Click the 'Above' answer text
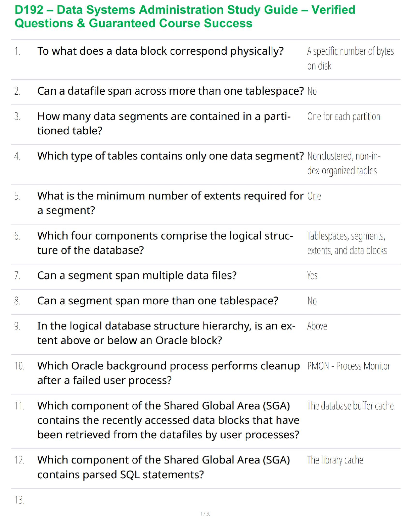411x532 pixels. point(317,326)
